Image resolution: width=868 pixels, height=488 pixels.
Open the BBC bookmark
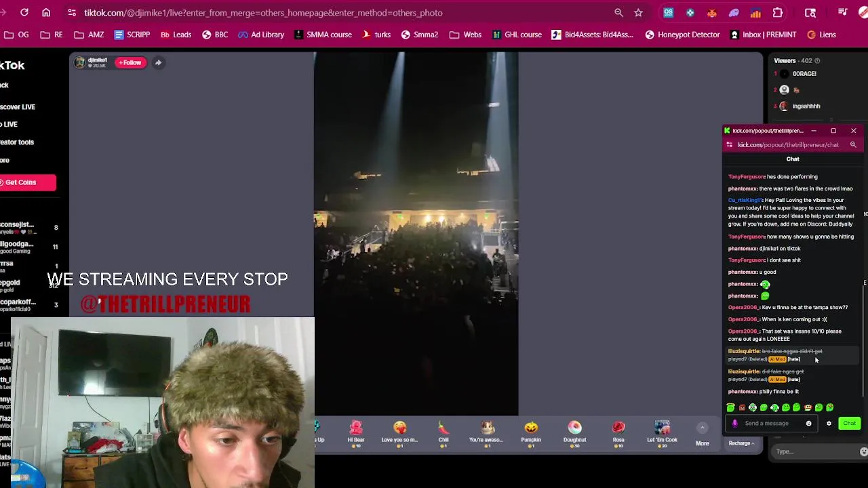point(215,35)
